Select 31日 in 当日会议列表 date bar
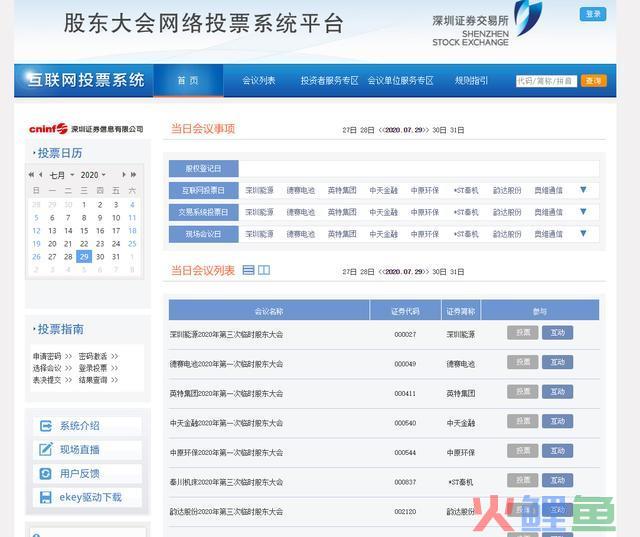Image resolution: width=640 pixels, height=537 pixels. (457, 272)
